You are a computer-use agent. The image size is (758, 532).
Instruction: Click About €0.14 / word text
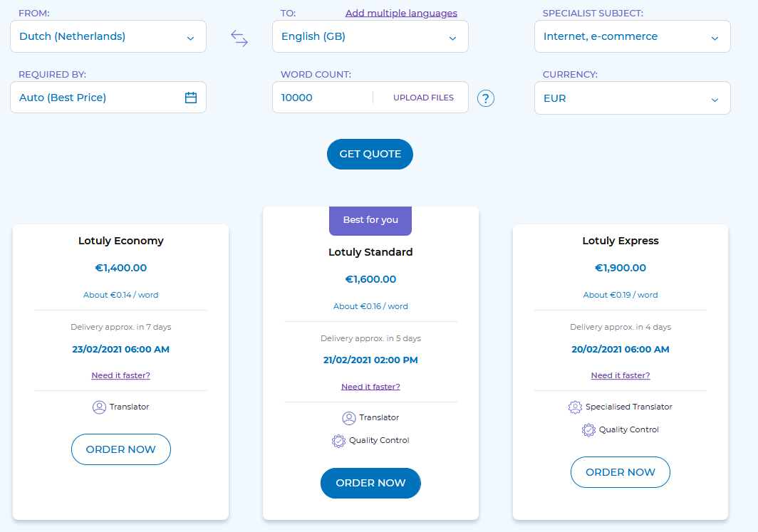click(x=121, y=295)
